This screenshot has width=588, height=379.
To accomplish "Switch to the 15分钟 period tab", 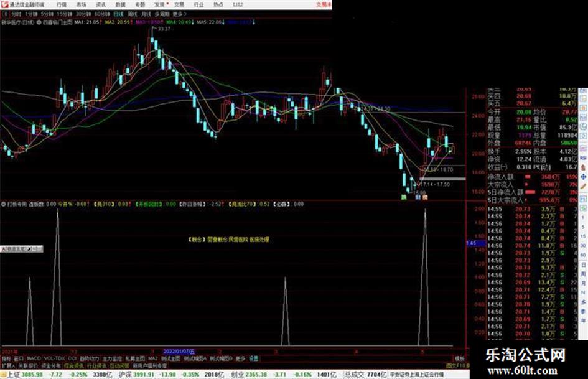I will [x=65, y=14].
